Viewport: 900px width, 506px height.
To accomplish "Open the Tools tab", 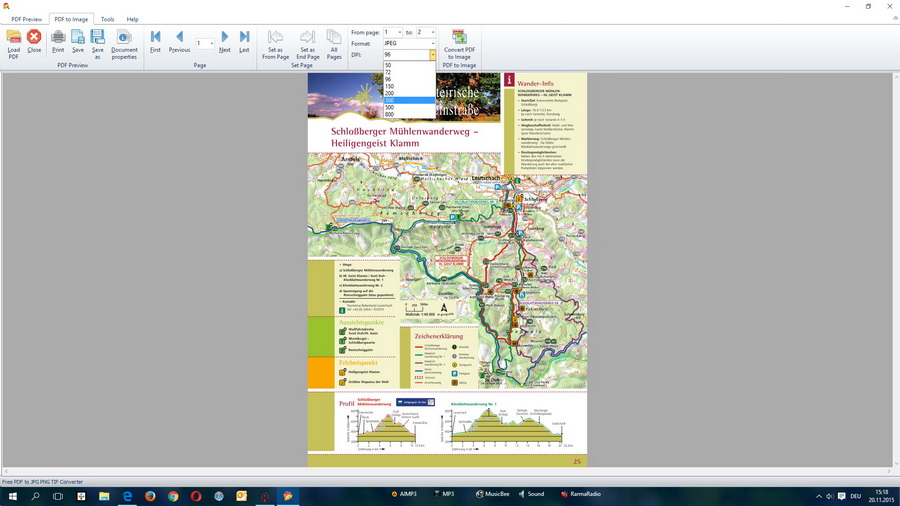I will click(x=107, y=19).
